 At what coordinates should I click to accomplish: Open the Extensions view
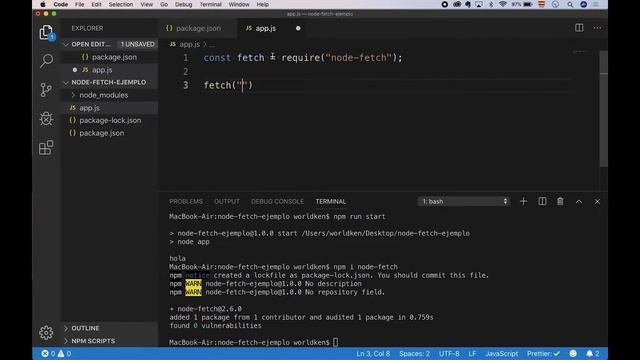click(x=46, y=147)
